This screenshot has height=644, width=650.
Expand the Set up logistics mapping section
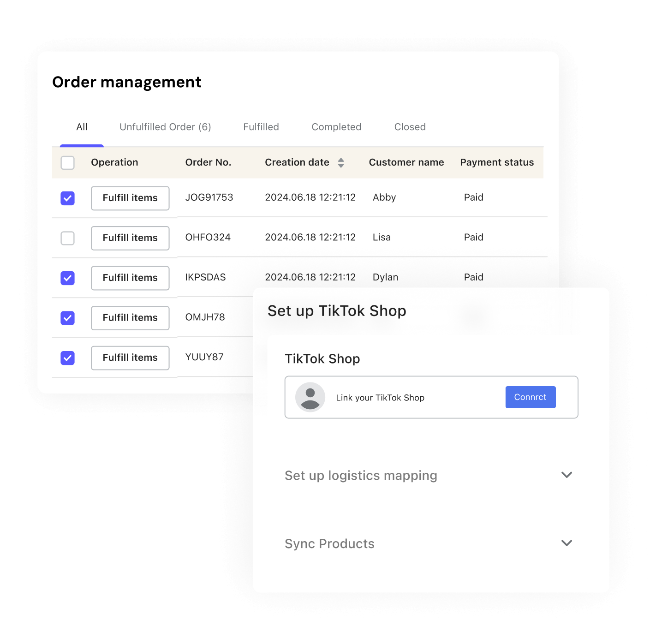click(567, 475)
